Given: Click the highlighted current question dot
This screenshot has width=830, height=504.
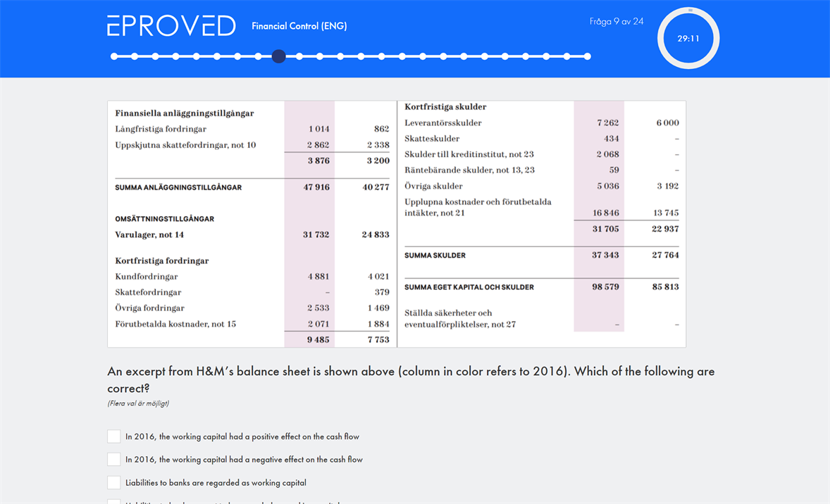Looking at the screenshot, I should [x=278, y=56].
